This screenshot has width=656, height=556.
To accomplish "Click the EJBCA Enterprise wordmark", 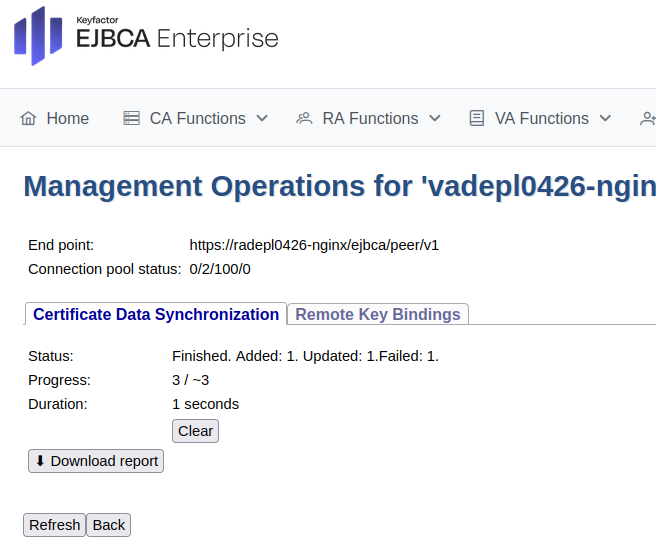I will tap(178, 39).
